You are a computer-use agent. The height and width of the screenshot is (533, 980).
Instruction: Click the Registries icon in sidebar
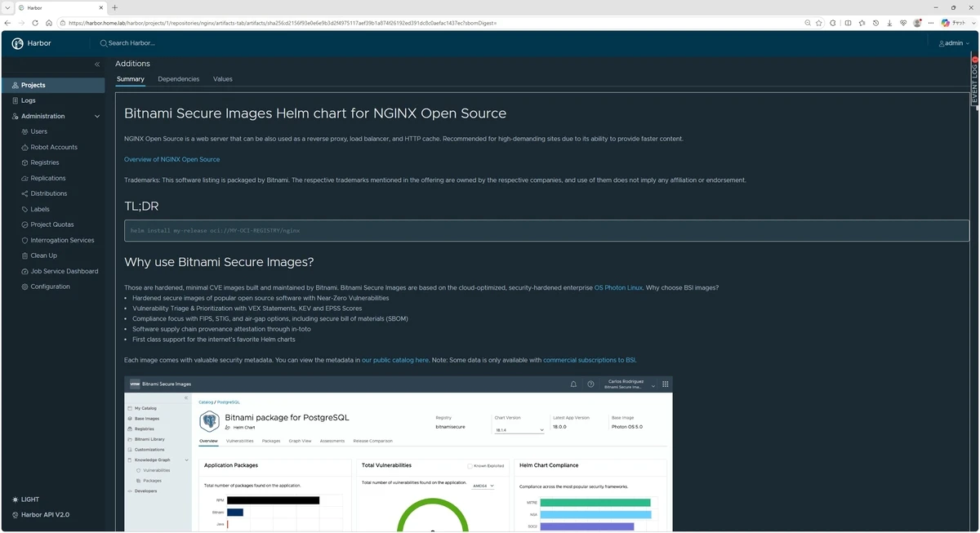[x=24, y=162]
